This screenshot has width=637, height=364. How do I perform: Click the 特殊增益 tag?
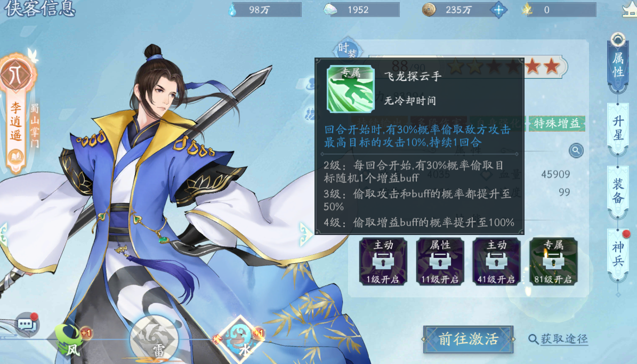[557, 124]
